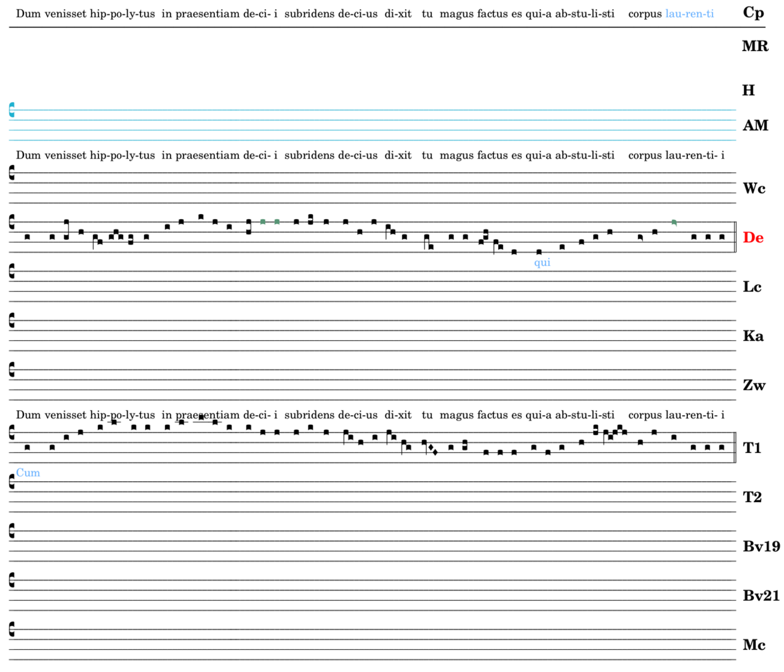Select the H source label
The image size is (784, 672).
pos(748,90)
